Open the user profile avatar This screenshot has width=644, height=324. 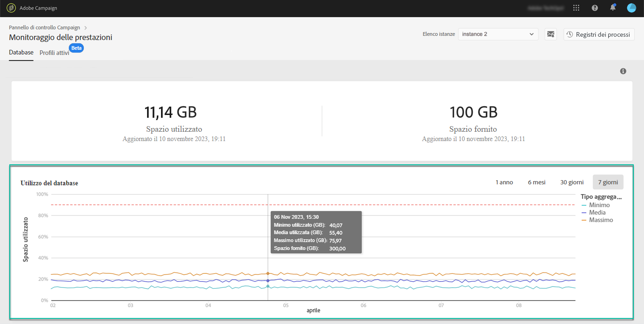(x=631, y=8)
